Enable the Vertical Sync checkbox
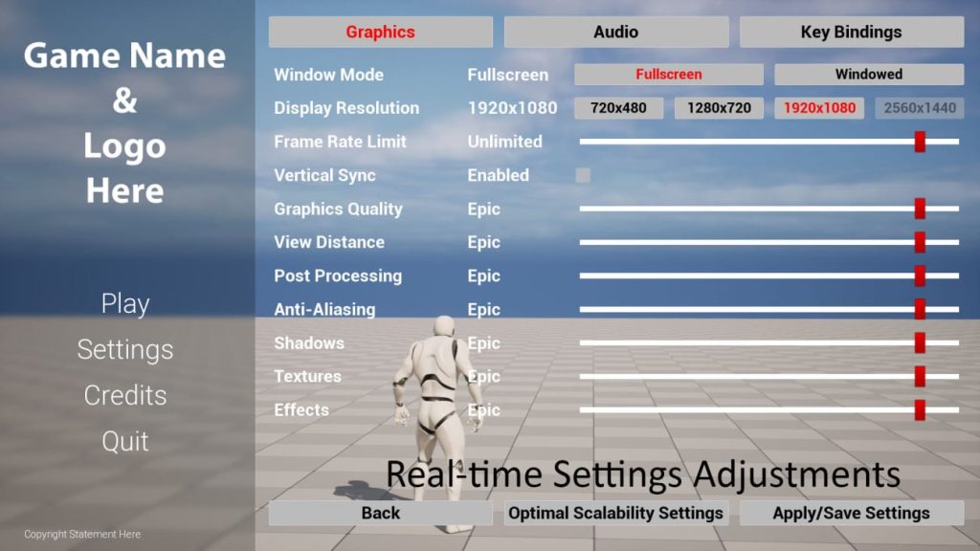This screenshot has width=980, height=551. coord(585,175)
